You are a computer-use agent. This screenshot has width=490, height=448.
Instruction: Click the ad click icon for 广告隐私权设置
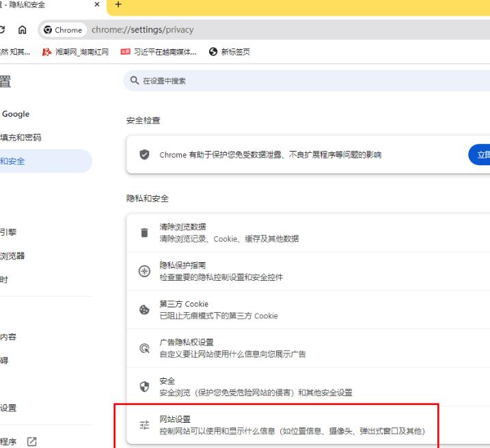click(x=144, y=348)
